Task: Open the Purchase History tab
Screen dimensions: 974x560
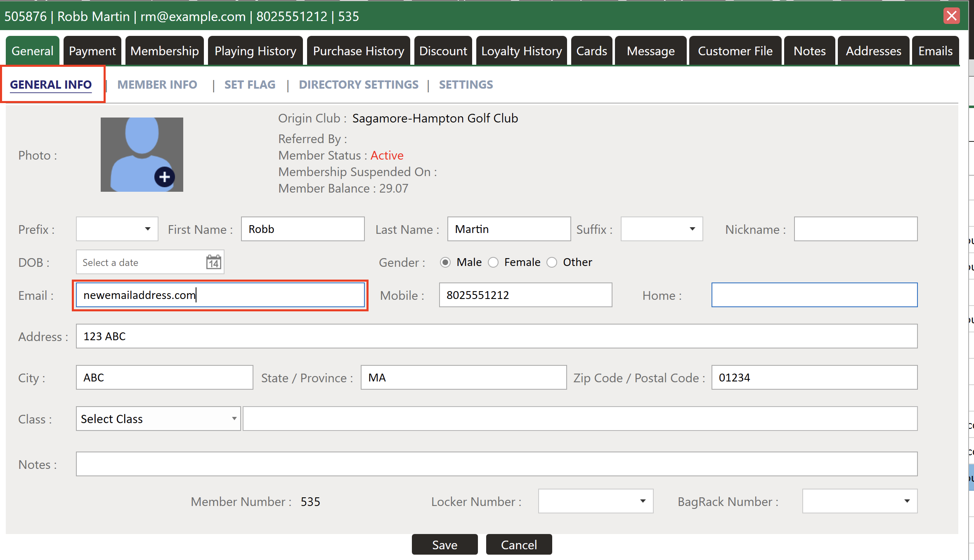Action: tap(358, 51)
